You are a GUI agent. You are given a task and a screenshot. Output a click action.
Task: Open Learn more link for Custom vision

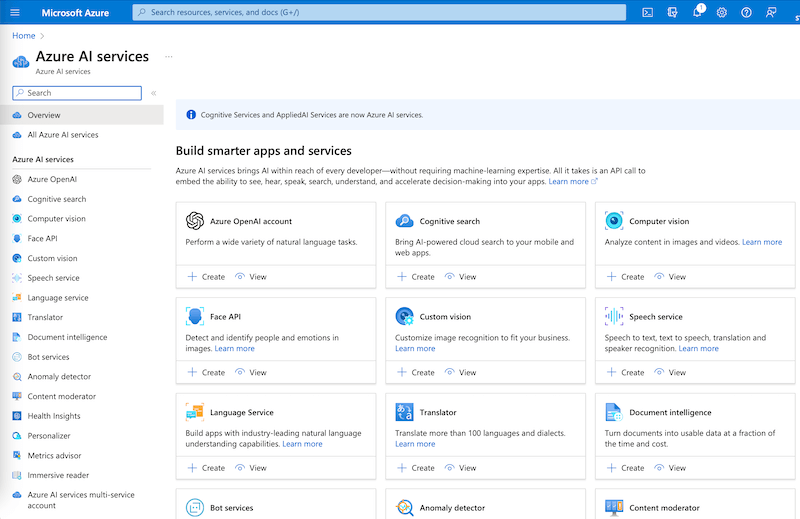415,349
